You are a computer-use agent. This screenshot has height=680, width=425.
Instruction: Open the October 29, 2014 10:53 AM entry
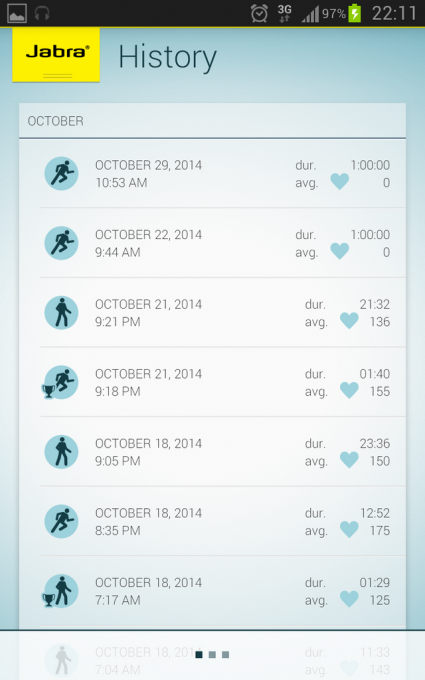pyautogui.click(x=223, y=173)
